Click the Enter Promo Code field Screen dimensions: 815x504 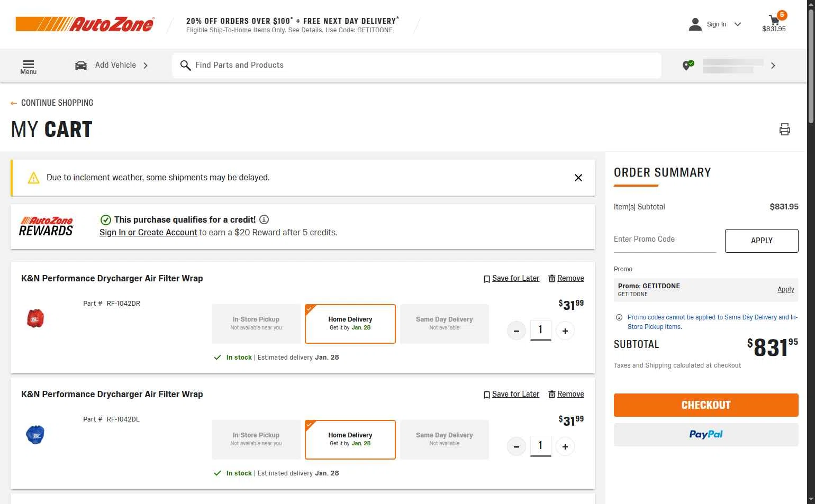pyautogui.click(x=665, y=240)
